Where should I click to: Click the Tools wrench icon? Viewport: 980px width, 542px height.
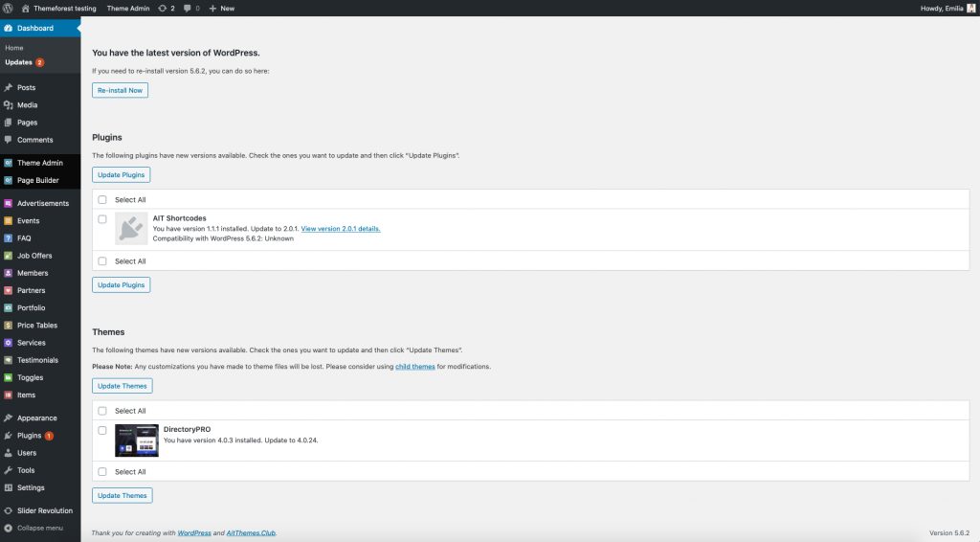pos(8,470)
